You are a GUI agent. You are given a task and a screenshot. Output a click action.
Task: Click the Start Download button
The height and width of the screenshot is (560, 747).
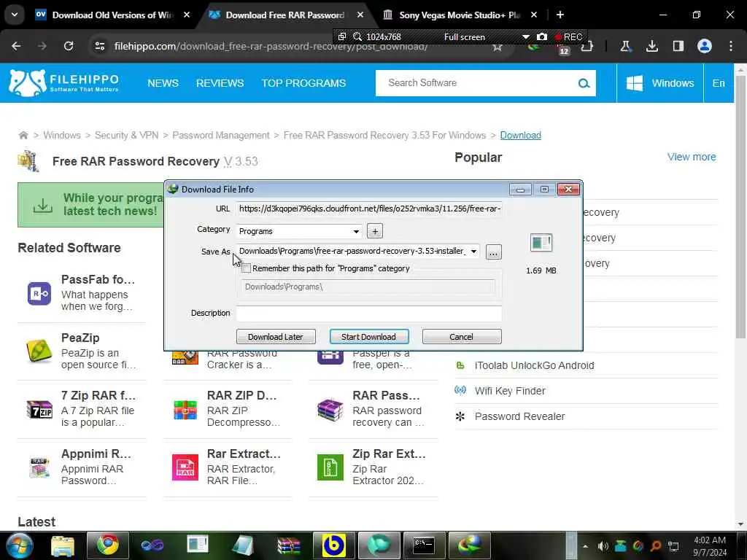[x=368, y=337]
